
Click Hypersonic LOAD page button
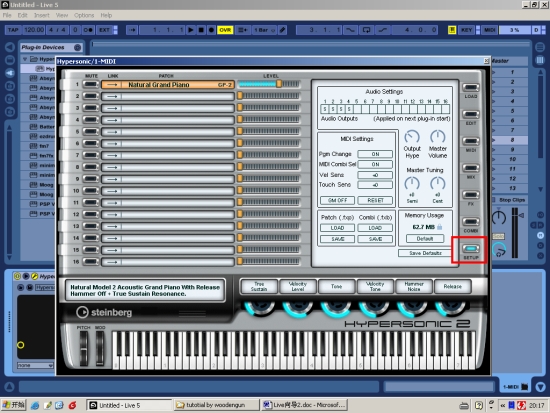[x=470, y=87]
